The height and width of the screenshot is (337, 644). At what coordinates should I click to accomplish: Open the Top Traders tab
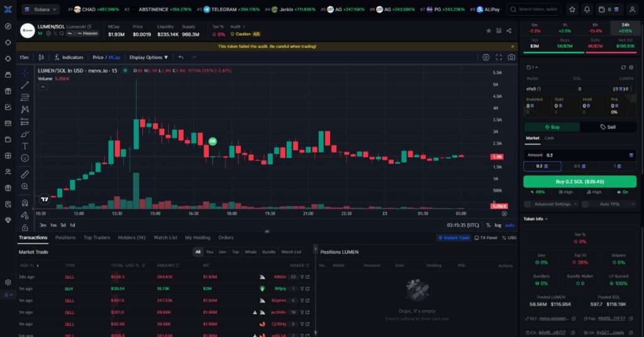[97, 238]
